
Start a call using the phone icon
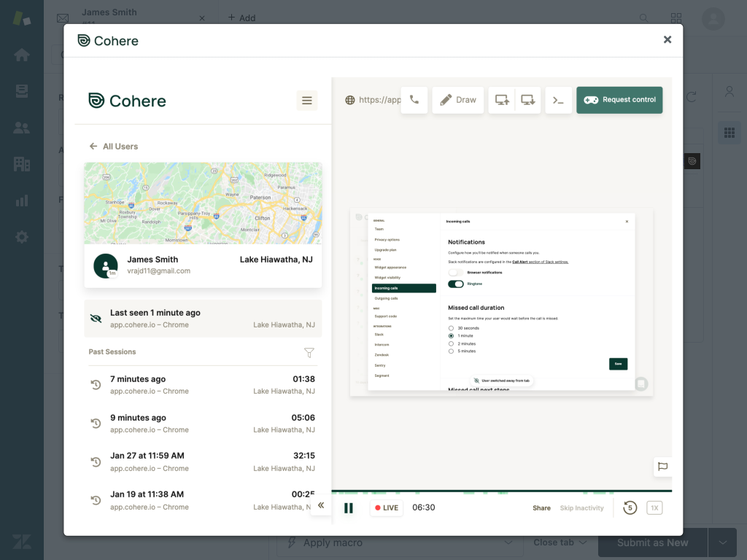414,100
